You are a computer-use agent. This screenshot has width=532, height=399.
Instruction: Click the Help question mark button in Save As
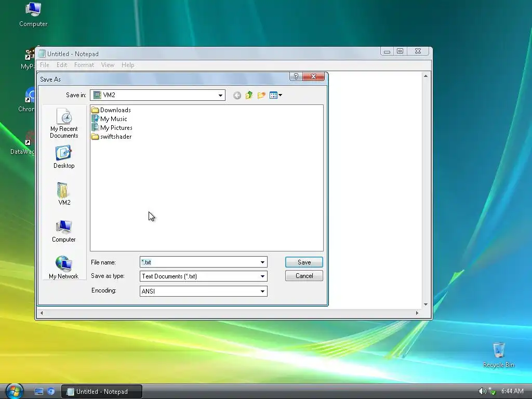point(296,76)
